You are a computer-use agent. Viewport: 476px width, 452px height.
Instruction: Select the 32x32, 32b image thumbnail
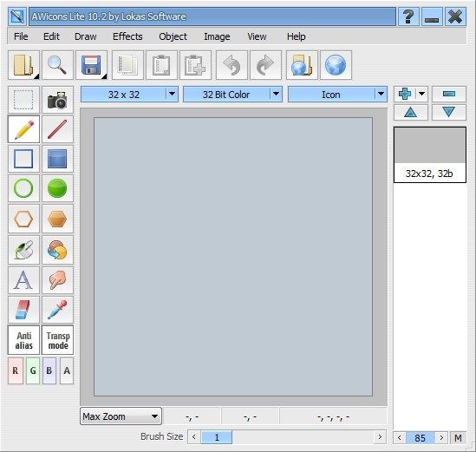[x=430, y=155]
